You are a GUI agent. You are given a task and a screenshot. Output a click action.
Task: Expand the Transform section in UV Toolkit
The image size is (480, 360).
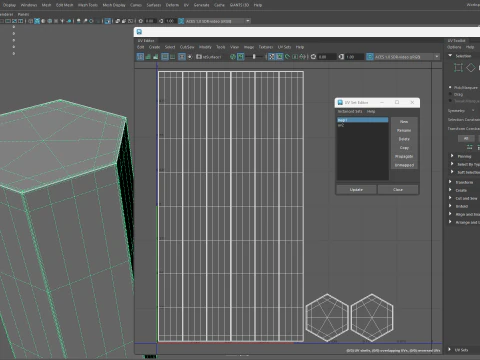(450, 182)
